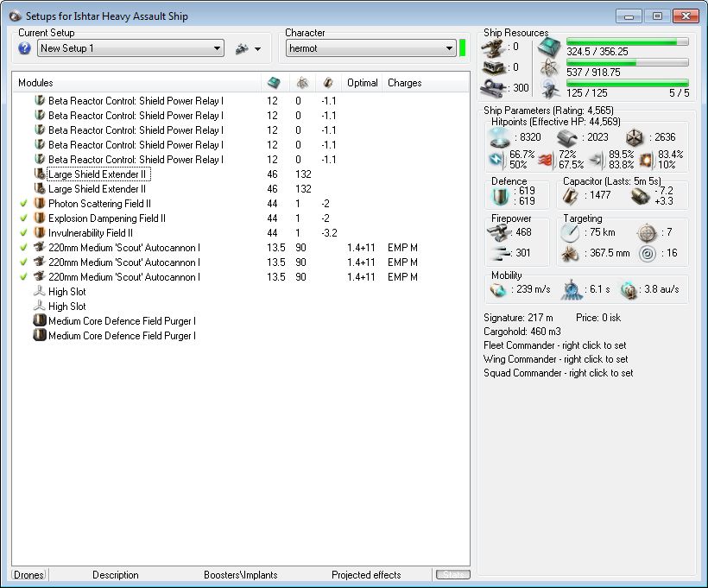Toggle Photon Scattering Field II active checkmark
This screenshot has width=708, height=588.
[23, 204]
